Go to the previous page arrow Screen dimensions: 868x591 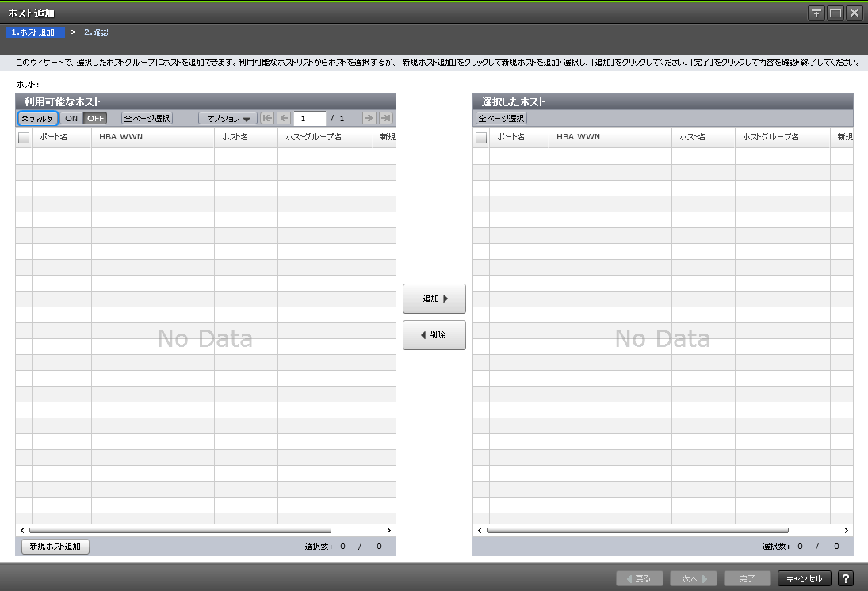click(x=284, y=118)
